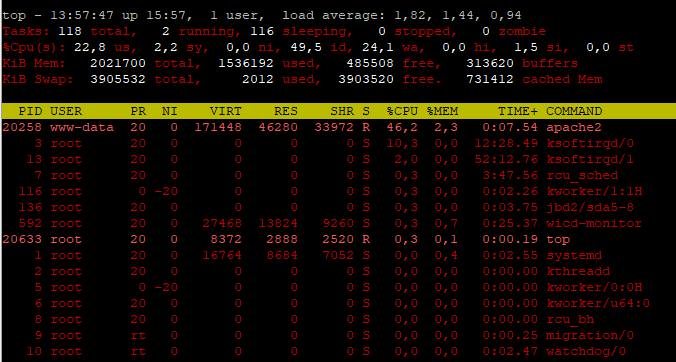This screenshot has width=676, height=362.
Task: Select the 22,8 us CPU value
Action: click(90, 48)
